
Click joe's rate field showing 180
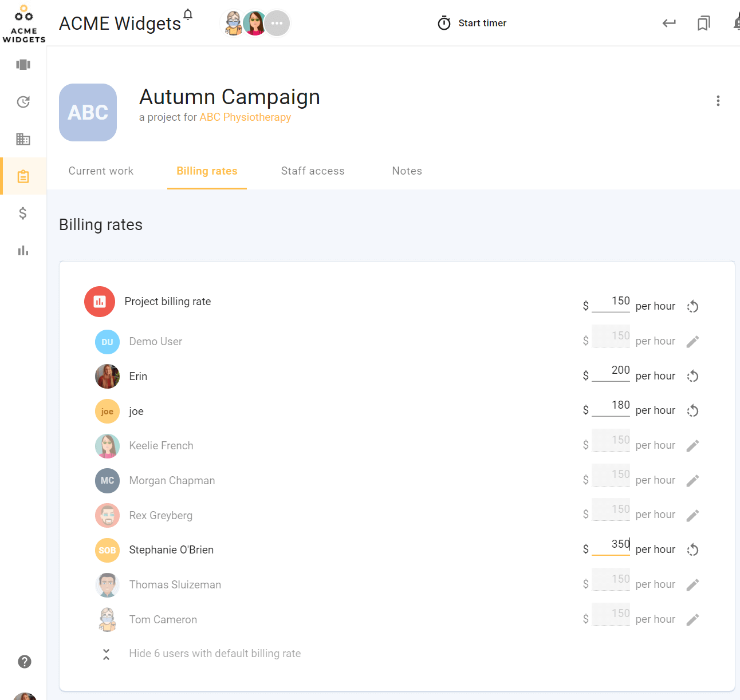611,406
